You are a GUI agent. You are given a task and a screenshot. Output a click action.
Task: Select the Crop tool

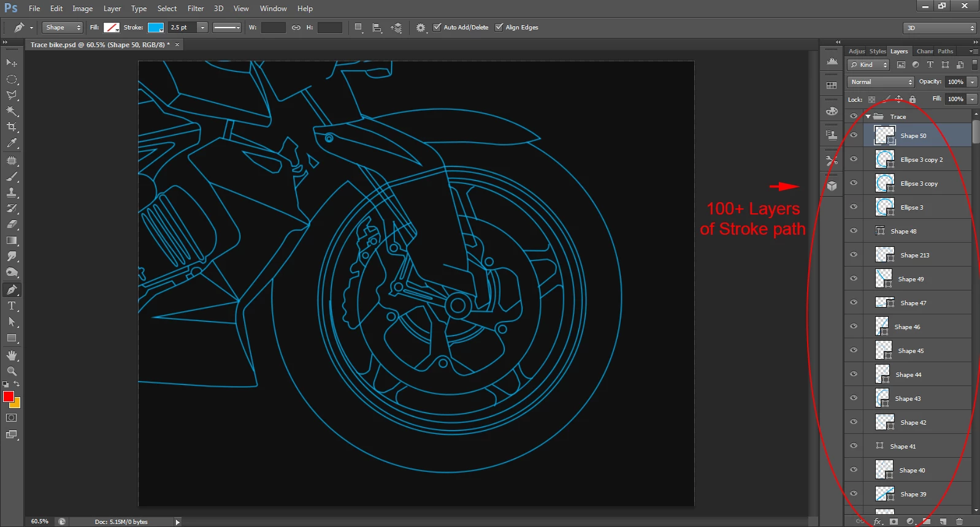click(x=12, y=127)
